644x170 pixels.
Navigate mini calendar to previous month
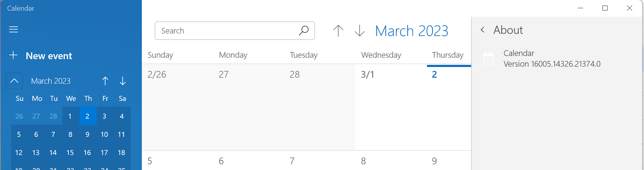[105, 81]
